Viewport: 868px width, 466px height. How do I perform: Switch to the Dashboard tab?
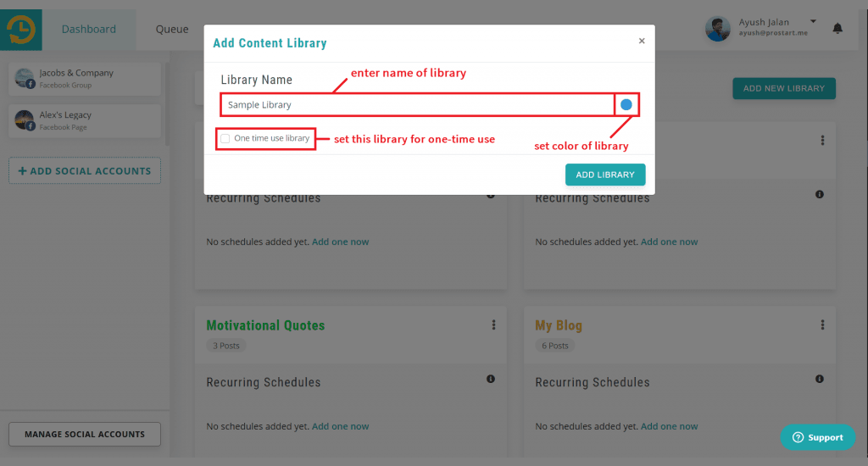[88, 30]
